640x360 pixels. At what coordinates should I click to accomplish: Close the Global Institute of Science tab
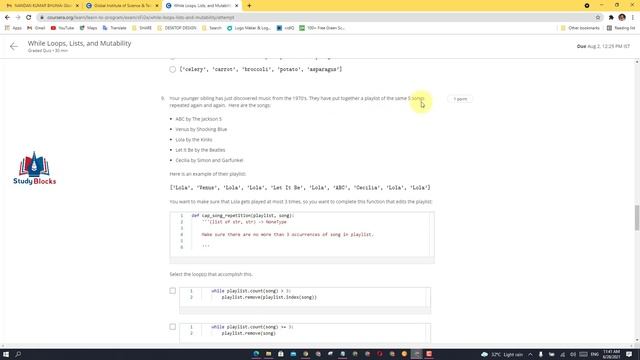(157, 6)
